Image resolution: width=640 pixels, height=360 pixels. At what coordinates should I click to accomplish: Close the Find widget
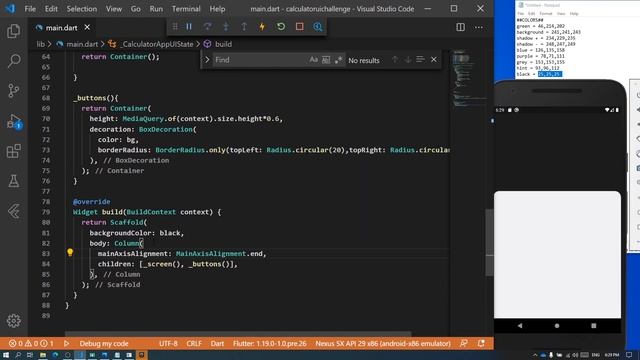434,60
